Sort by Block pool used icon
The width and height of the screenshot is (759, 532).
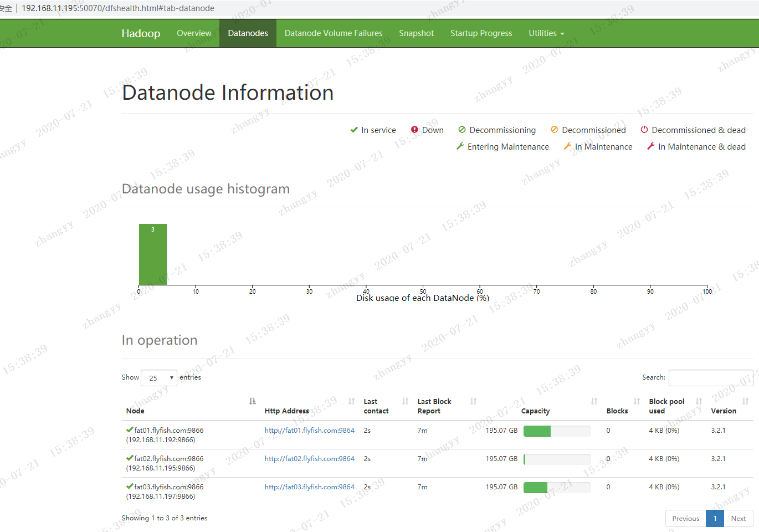pos(699,401)
